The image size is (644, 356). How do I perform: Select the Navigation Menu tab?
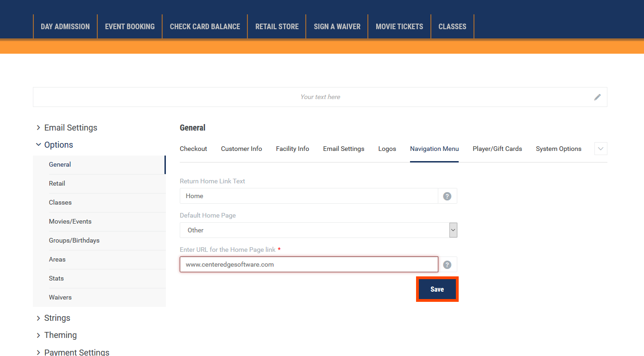click(434, 149)
